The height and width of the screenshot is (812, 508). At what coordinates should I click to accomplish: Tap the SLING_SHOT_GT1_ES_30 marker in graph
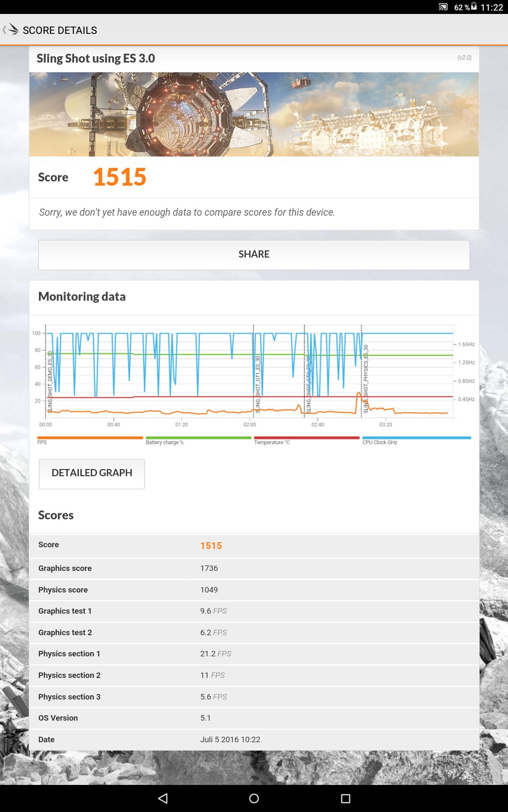click(257, 384)
